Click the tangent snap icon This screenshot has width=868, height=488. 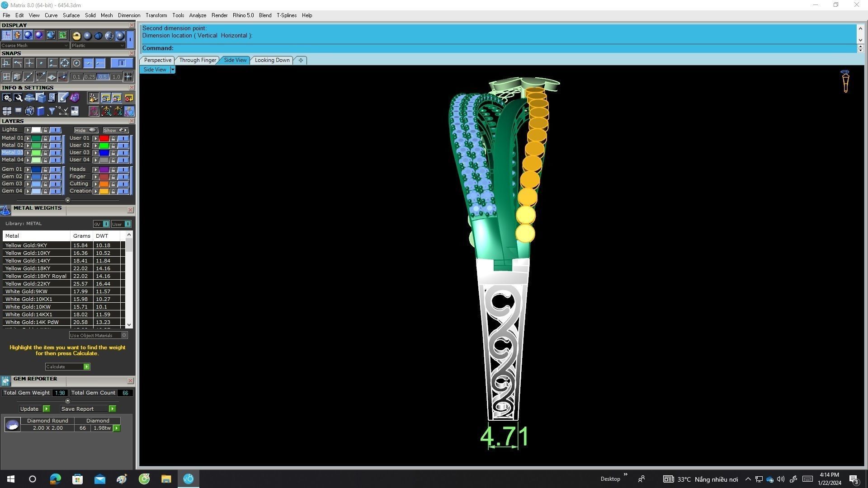(x=18, y=63)
